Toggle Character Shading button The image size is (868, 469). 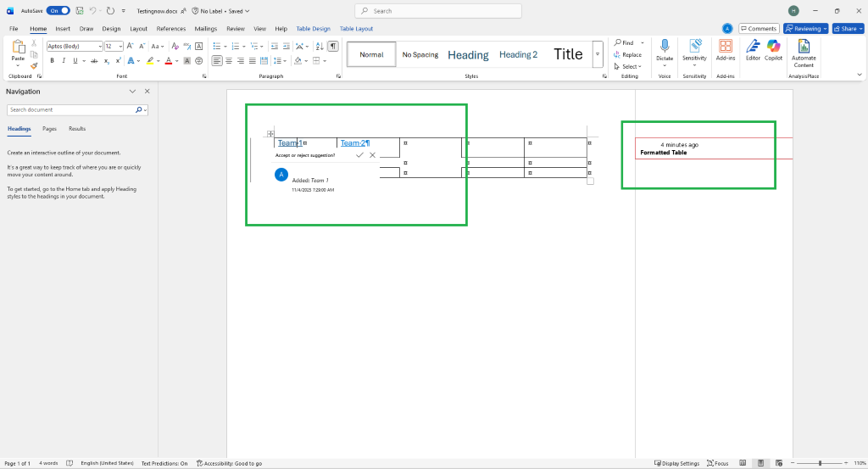tap(187, 61)
